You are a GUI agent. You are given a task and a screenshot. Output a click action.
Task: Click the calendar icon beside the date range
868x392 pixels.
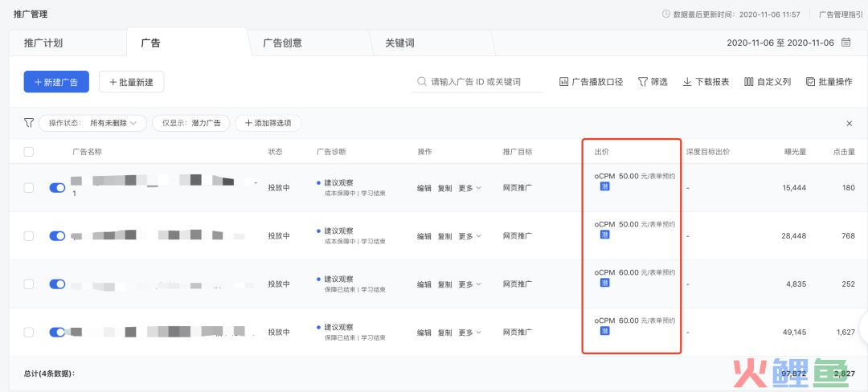pos(845,43)
